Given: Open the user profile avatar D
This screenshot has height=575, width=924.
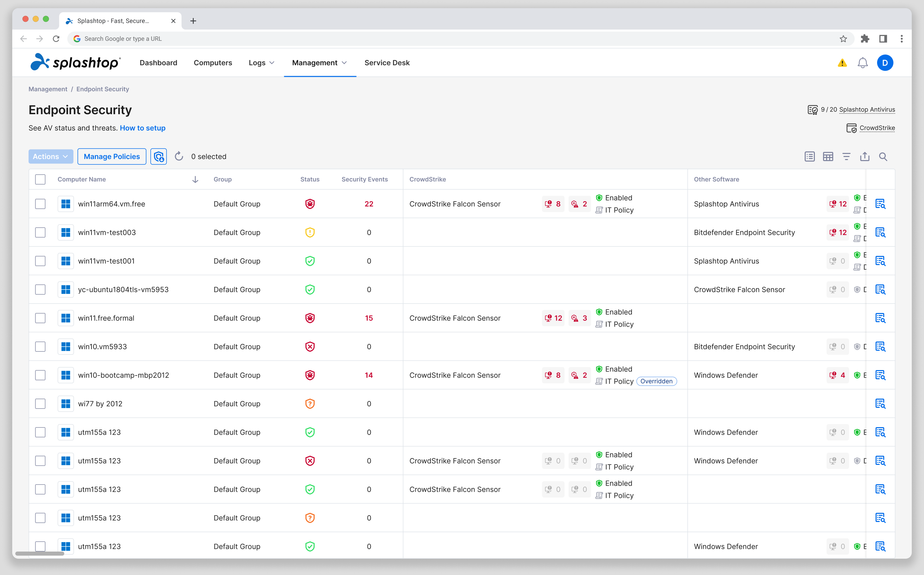Looking at the screenshot, I should pos(885,63).
